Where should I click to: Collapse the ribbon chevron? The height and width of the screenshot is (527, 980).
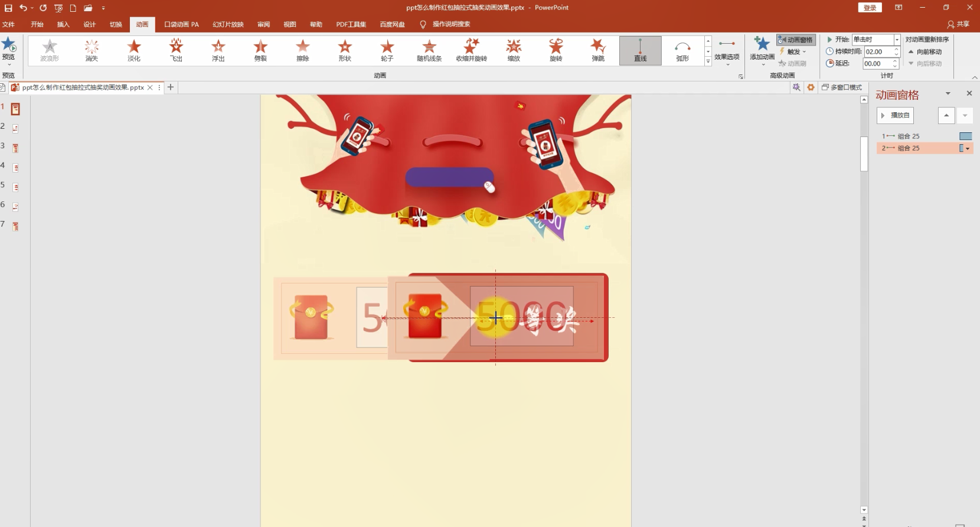pyautogui.click(x=974, y=77)
